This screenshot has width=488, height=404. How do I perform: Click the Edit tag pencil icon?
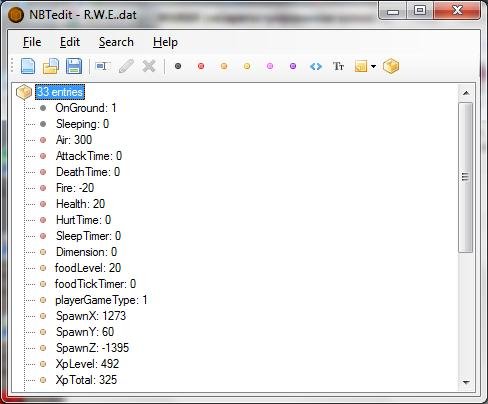click(x=126, y=66)
